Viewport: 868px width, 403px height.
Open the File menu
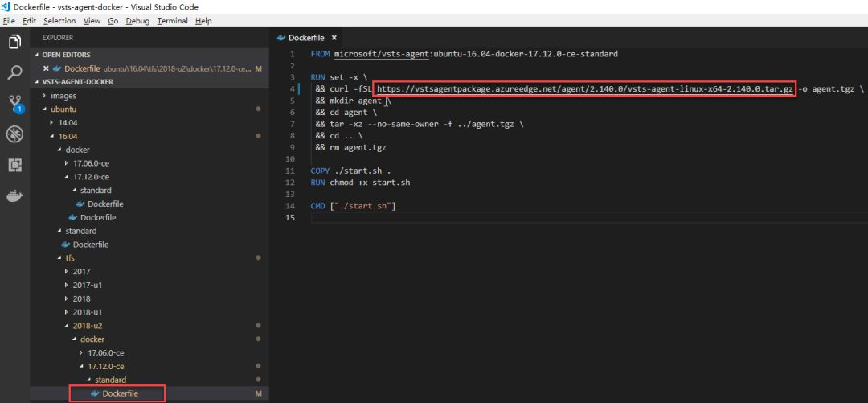[8, 20]
